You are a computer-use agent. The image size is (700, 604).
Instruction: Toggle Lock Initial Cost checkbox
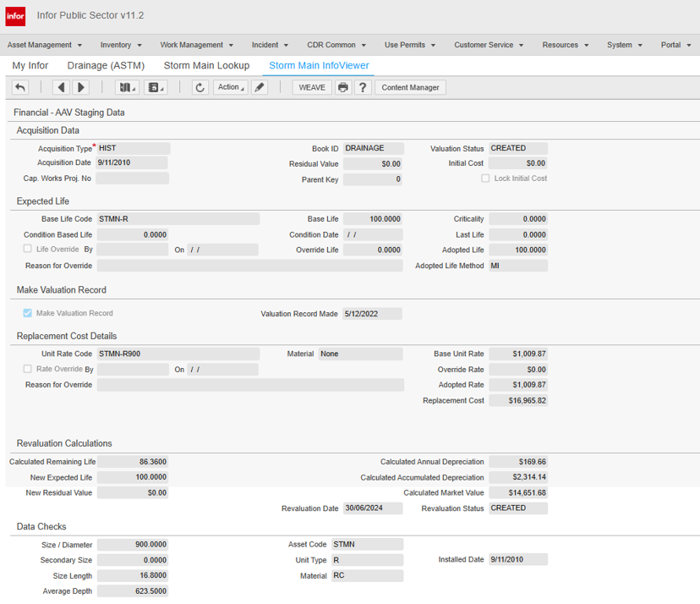coord(485,178)
